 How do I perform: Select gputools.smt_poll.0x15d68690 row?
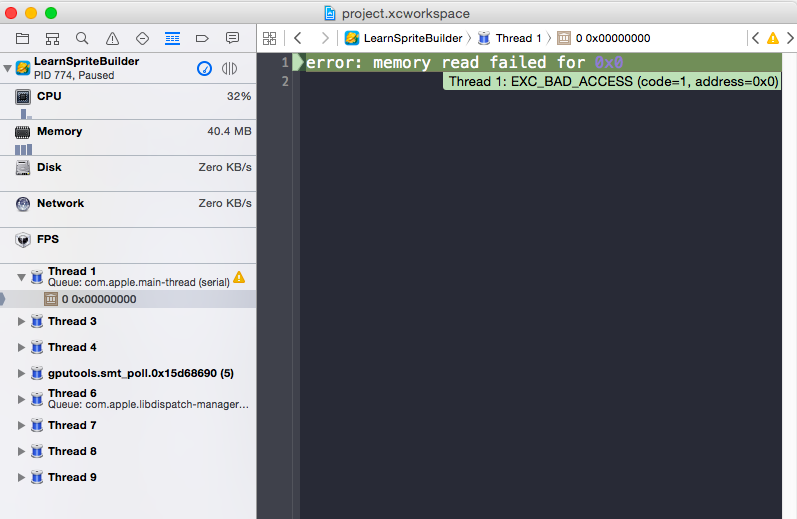pos(128,373)
